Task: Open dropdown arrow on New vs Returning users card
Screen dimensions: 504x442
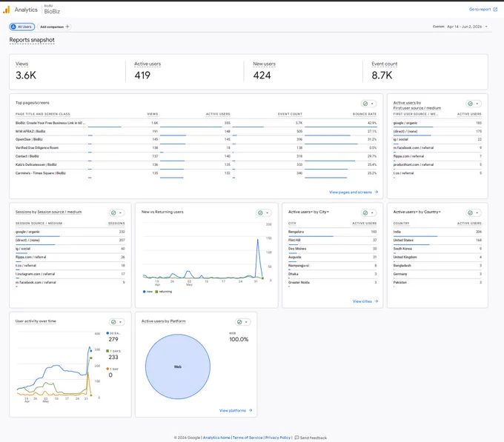Action: tap(268, 212)
